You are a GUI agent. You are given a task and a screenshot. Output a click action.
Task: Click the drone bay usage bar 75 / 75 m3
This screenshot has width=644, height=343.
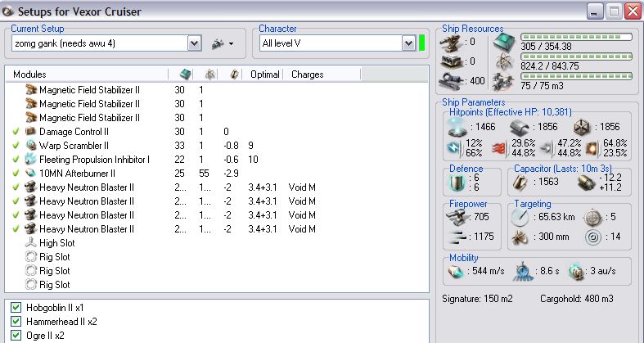pyautogui.click(x=577, y=76)
